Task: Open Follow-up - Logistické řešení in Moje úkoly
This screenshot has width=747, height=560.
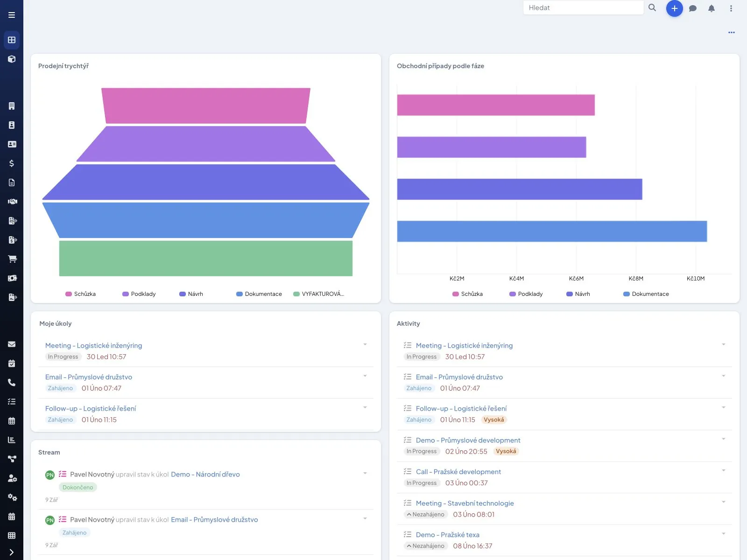Action: (x=91, y=408)
